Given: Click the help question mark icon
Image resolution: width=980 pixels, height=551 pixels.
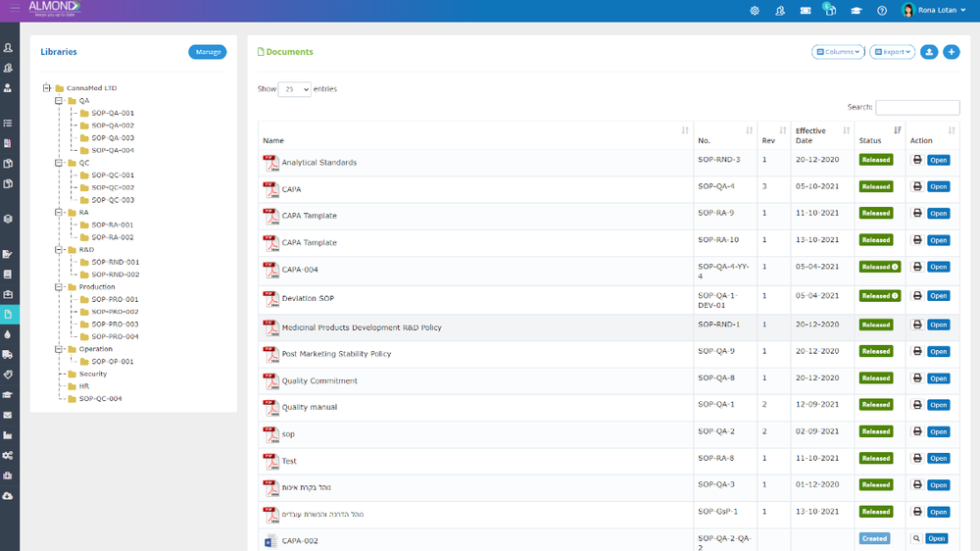Looking at the screenshot, I should 882,11.
